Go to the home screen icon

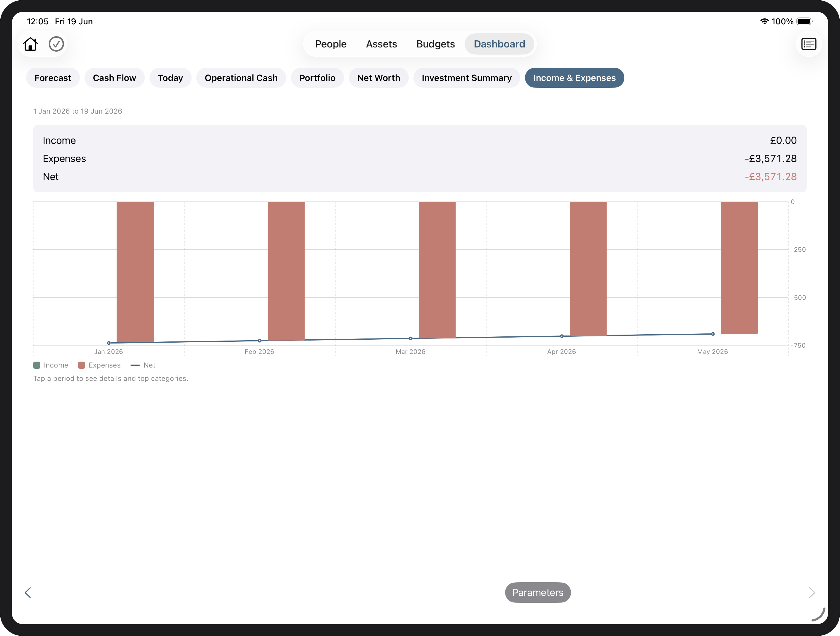30,44
